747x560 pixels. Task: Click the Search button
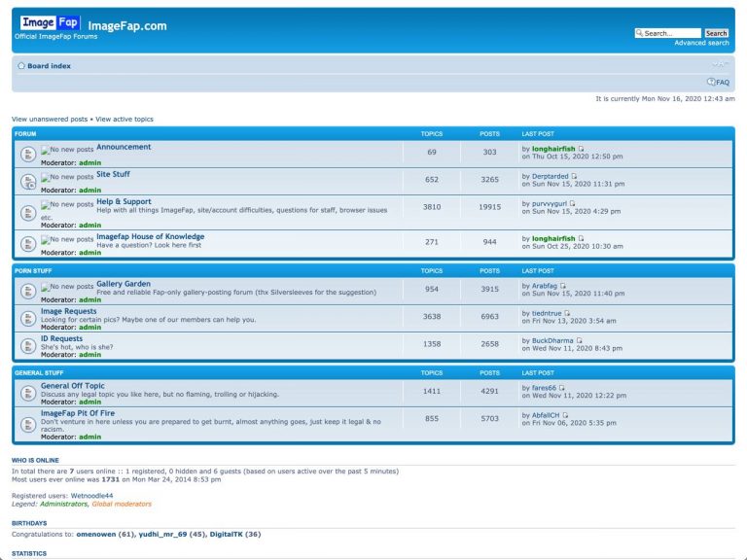pyautogui.click(x=716, y=33)
